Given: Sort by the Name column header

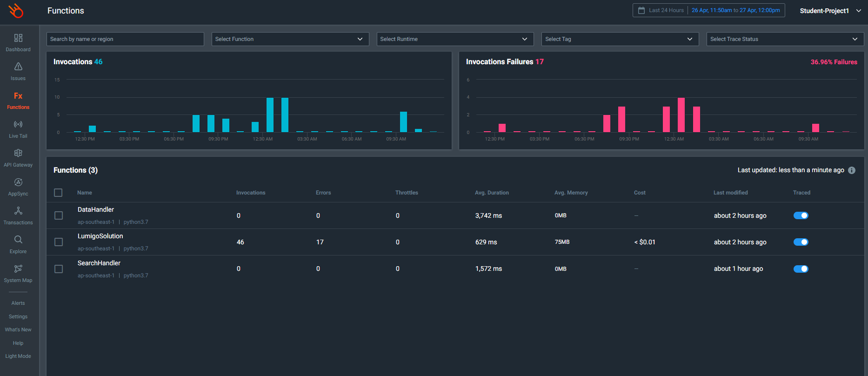Looking at the screenshot, I should [x=85, y=193].
